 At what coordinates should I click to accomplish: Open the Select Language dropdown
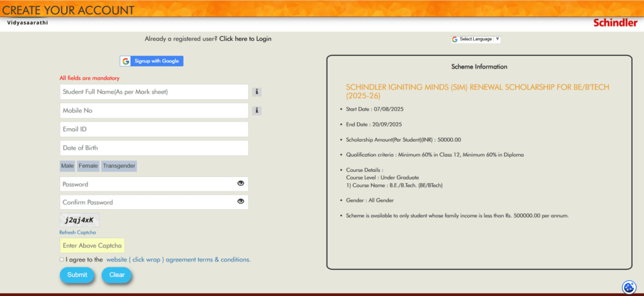pos(475,40)
